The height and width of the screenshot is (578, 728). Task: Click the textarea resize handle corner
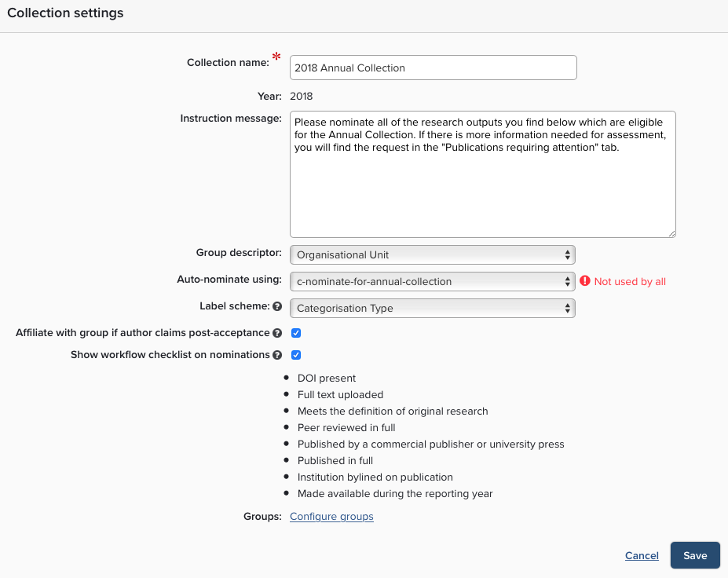coord(672,233)
